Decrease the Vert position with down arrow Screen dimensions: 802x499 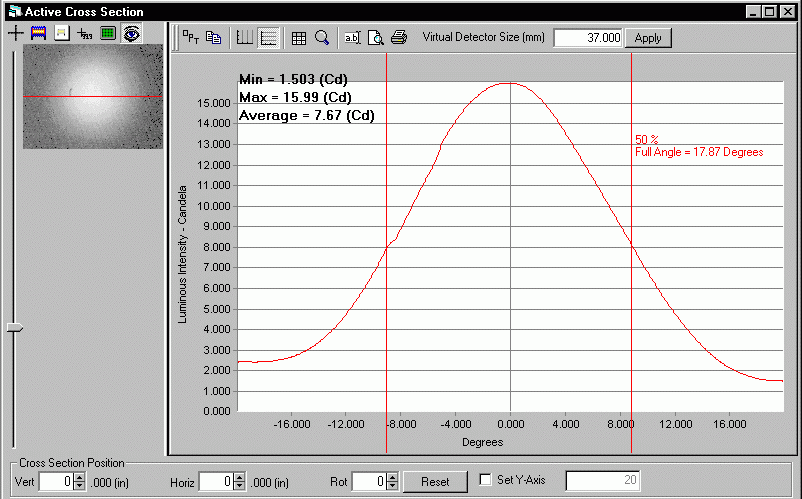coord(80,486)
